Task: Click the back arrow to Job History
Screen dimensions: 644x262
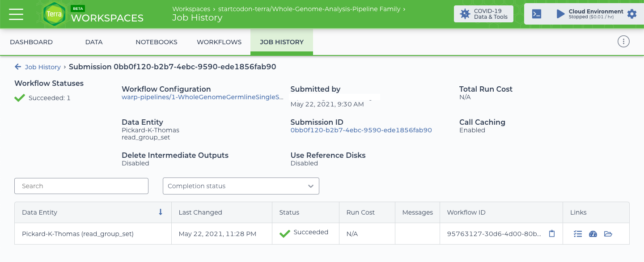Action: pos(18,67)
